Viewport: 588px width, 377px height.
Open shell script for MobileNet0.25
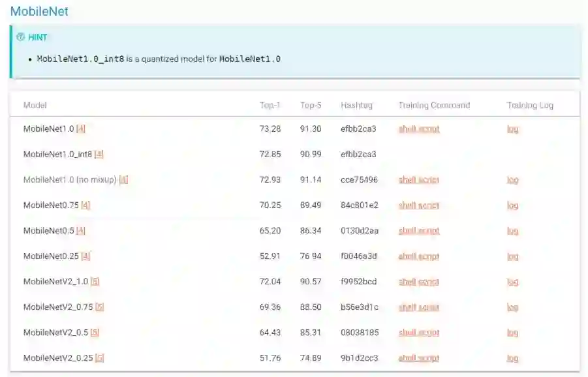click(419, 256)
